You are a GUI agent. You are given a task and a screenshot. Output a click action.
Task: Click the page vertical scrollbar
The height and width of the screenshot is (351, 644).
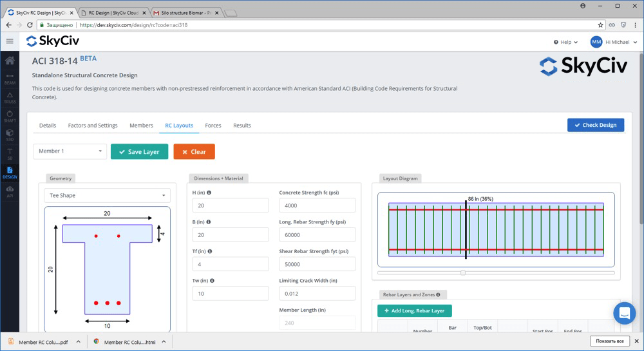pos(641,138)
